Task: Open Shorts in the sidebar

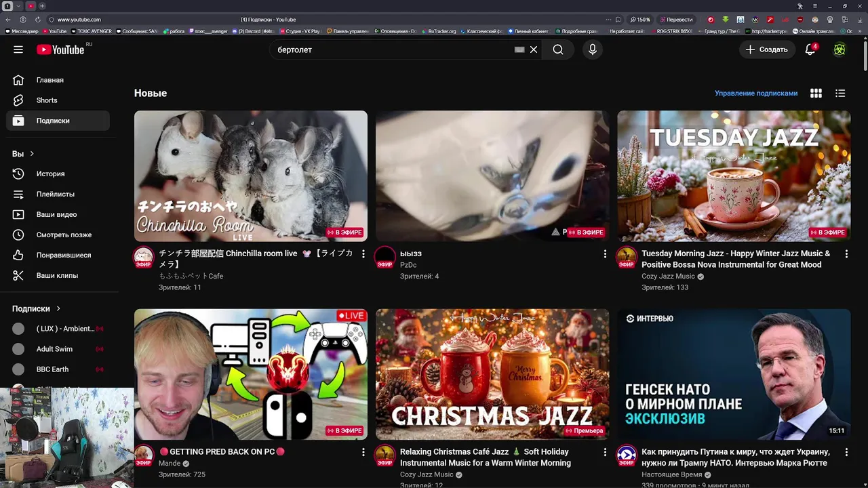Action: (58, 100)
